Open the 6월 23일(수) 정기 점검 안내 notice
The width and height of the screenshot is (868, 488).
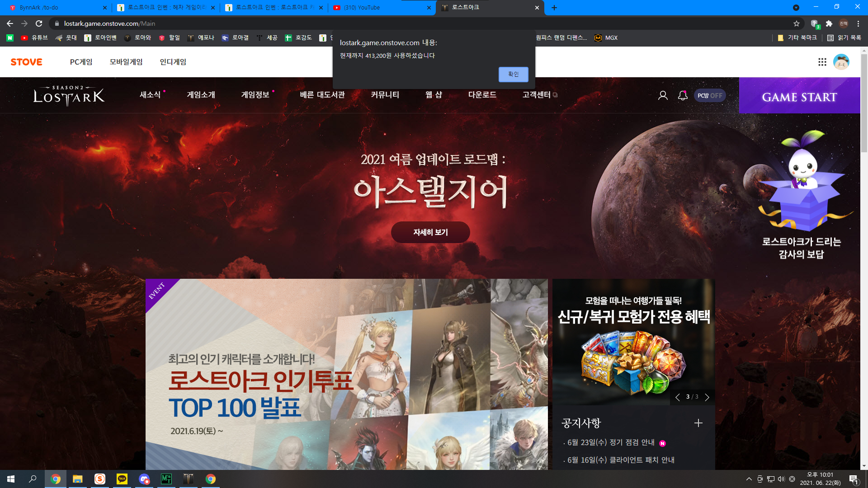[x=611, y=442]
